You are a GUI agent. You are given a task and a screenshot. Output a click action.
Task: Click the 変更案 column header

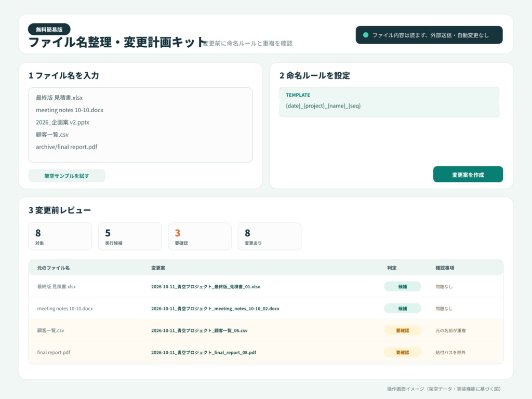pos(158,268)
